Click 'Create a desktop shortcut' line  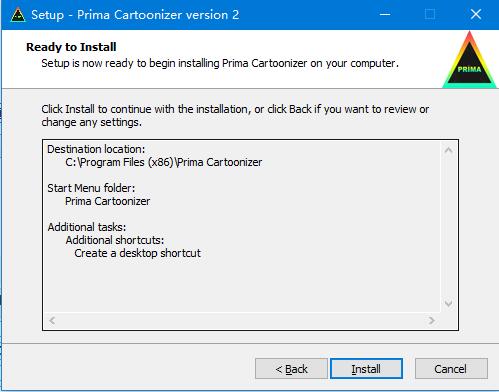[x=137, y=253]
